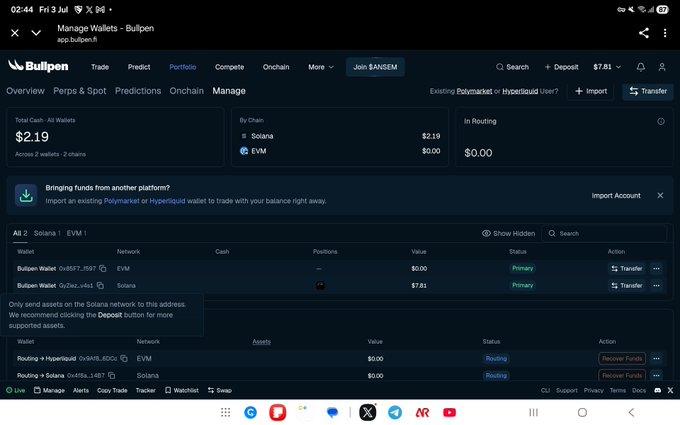
Task: Filter wallets by All 2
Action: (20, 233)
